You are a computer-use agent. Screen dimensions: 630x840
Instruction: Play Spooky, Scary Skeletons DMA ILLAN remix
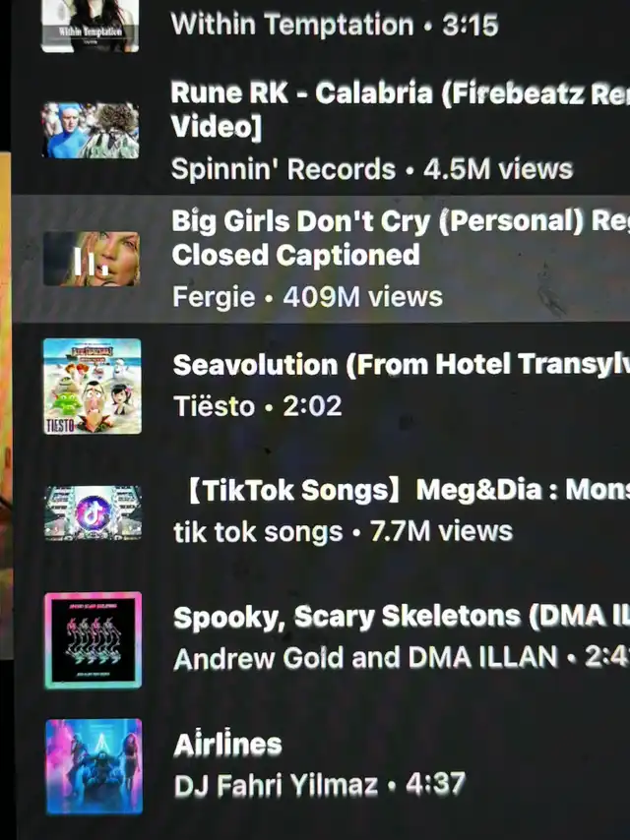tap(402, 616)
